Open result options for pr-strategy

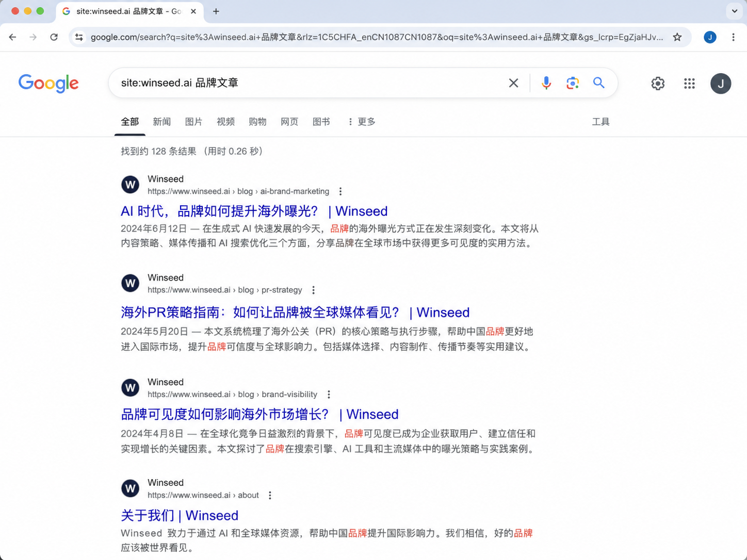(313, 290)
